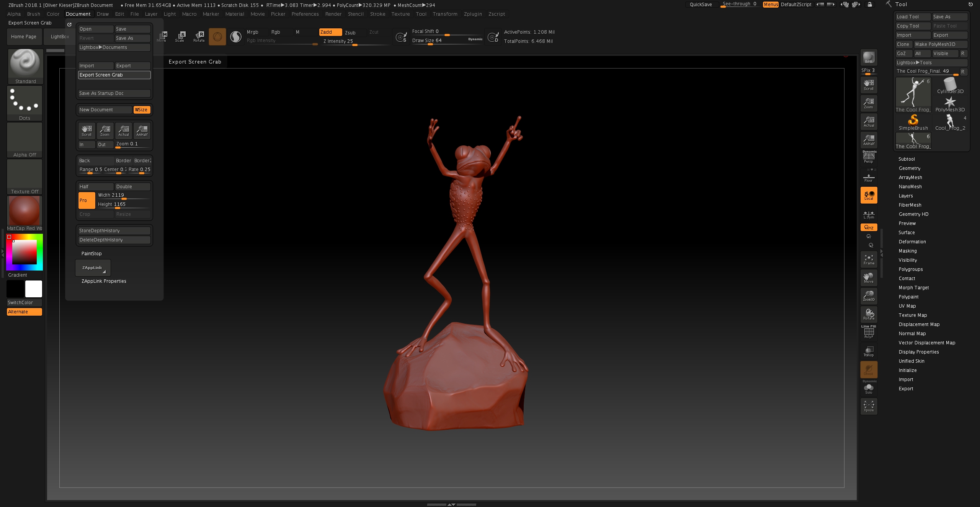Expand the Masking section
This screenshot has width=980, height=507.
click(908, 251)
